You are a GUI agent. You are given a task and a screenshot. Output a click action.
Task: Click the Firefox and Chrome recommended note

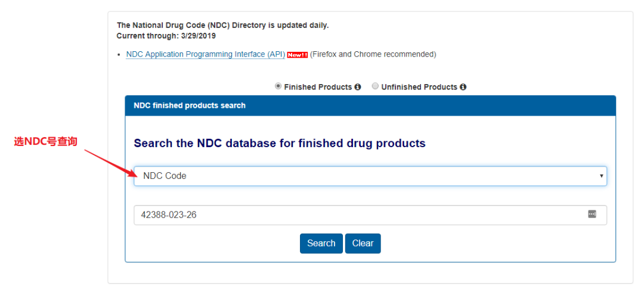[373, 54]
